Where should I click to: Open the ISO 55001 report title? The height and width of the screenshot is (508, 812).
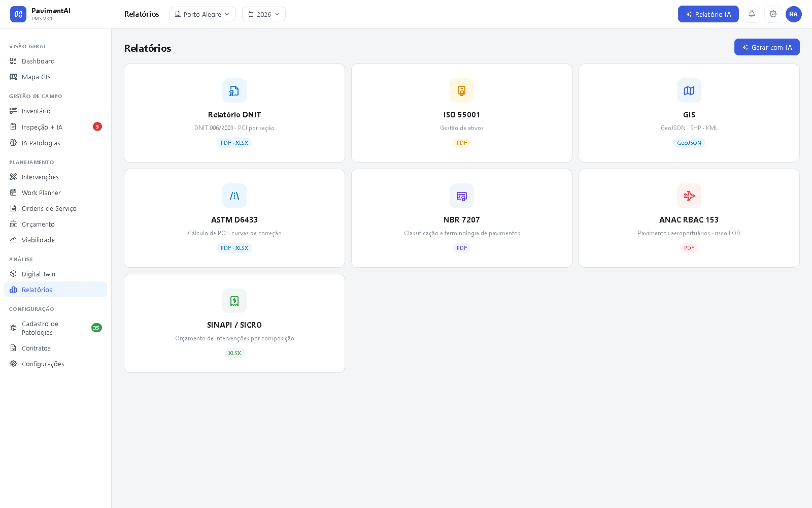coord(462,115)
